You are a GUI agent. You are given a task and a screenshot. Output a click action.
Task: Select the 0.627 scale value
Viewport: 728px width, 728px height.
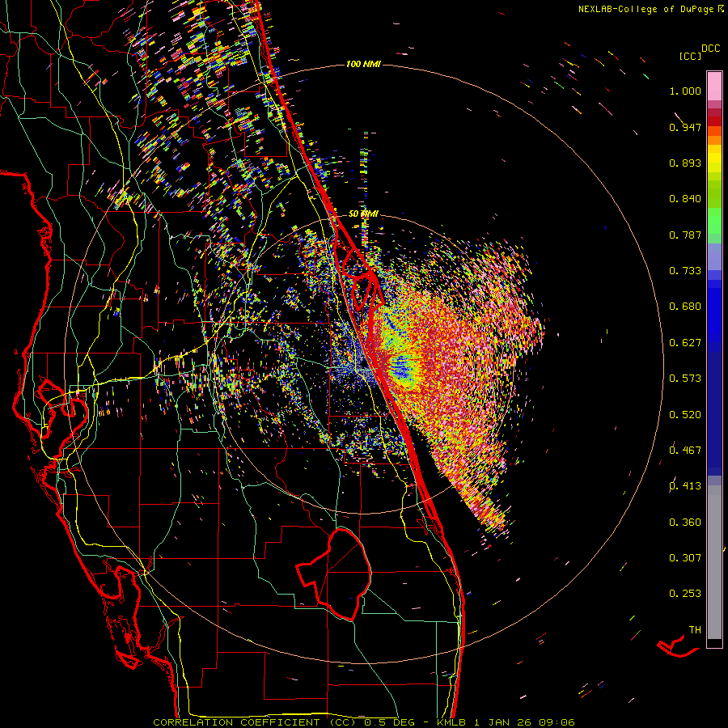point(685,343)
